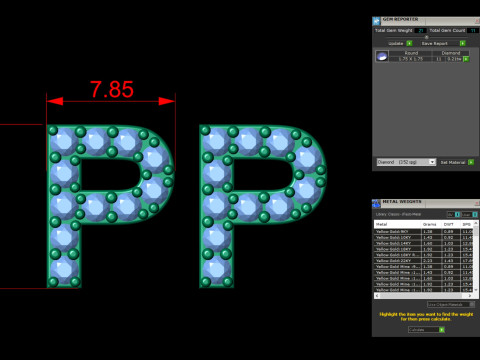Click the Total Gem Count value field
The image size is (480, 360).
(472, 30)
